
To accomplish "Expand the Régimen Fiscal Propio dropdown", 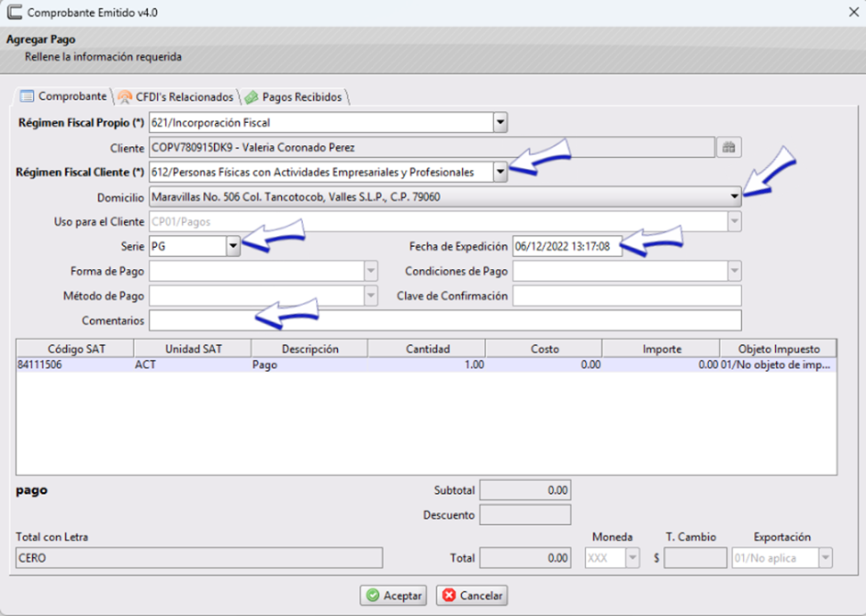I will pyautogui.click(x=500, y=122).
